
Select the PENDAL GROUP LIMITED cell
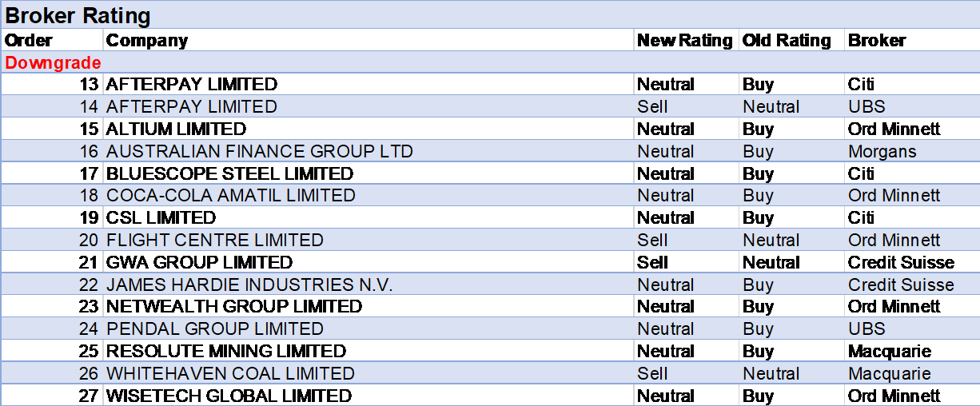point(215,329)
